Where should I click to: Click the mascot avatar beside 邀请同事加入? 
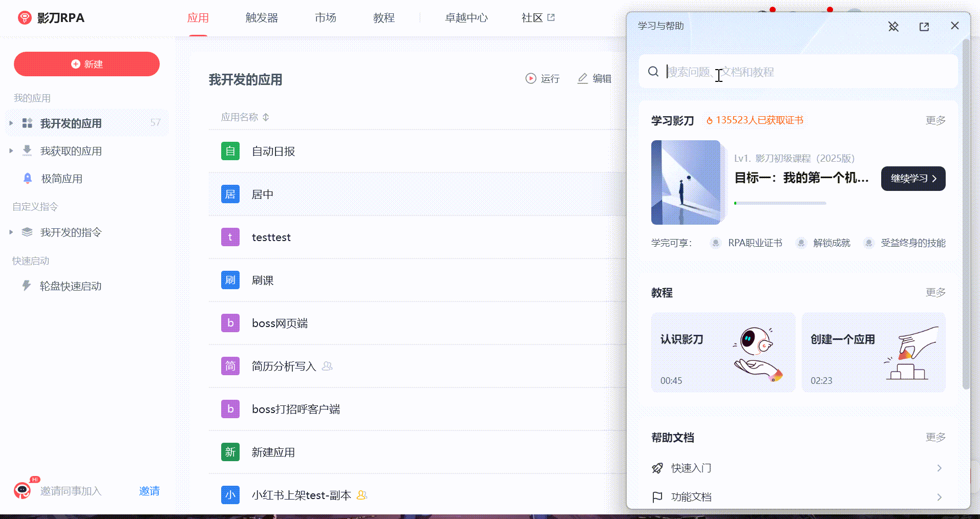click(22, 490)
